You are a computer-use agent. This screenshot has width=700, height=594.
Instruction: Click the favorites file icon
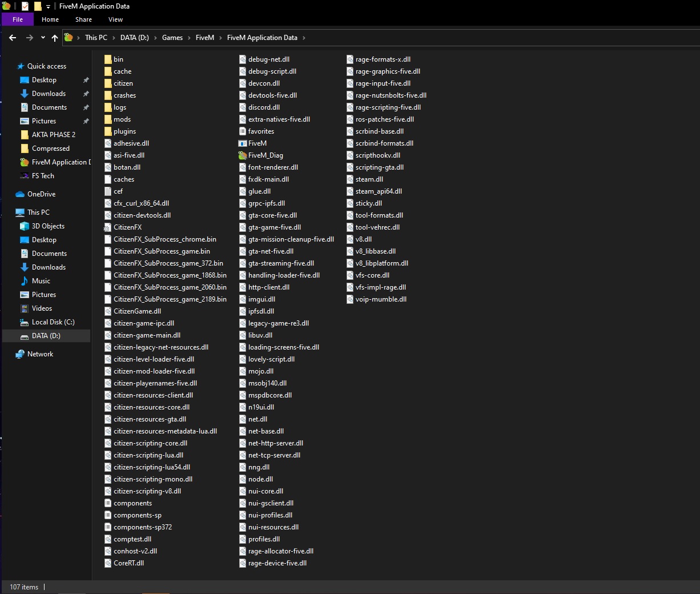tap(243, 131)
